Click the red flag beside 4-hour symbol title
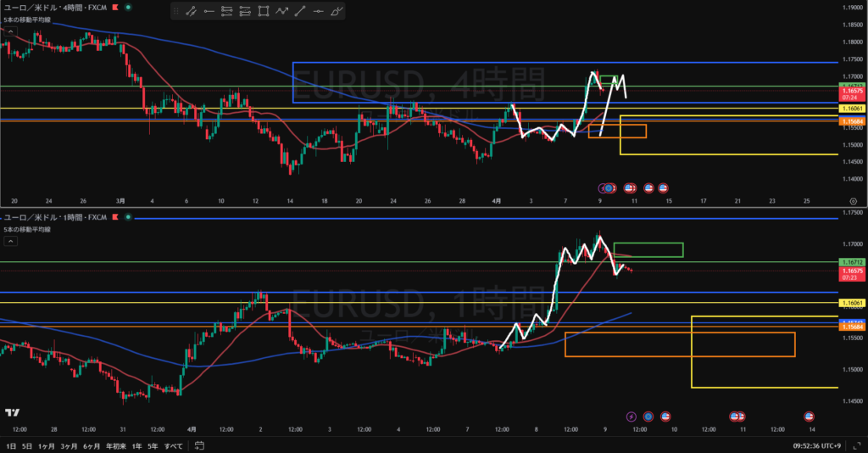Image resolution: width=868 pixels, height=453 pixels. pyautogui.click(x=115, y=7)
